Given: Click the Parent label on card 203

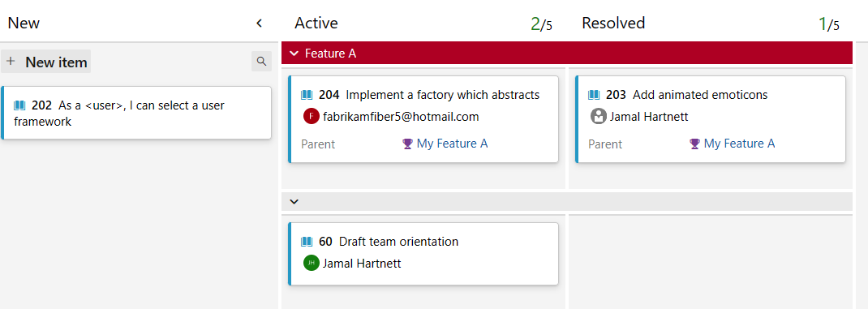Looking at the screenshot, I should tap(605, 144).
